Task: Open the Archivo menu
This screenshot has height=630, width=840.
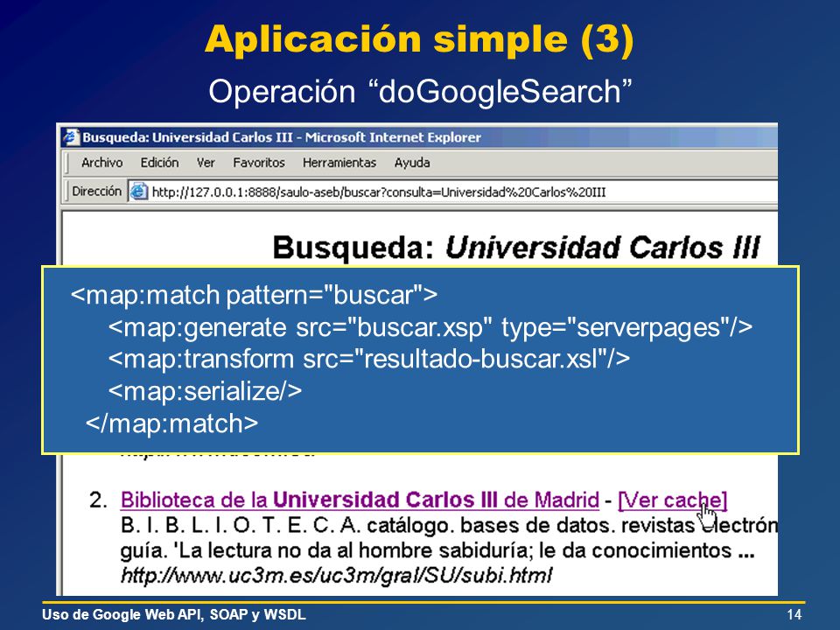Action: [101, 163]
